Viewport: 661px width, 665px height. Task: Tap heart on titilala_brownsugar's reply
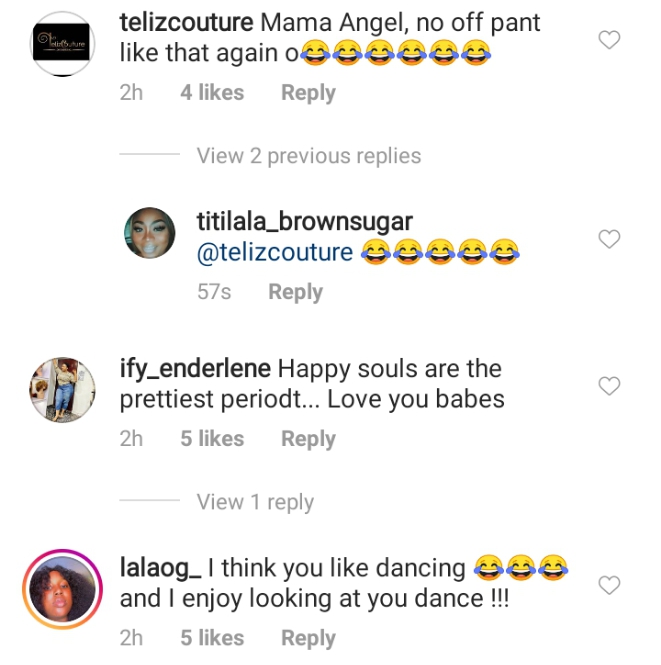pyautogui.click(x=609, y=239)
